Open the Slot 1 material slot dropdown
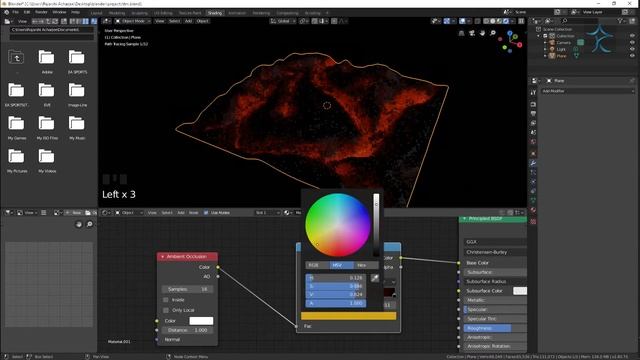 [268, 213]
